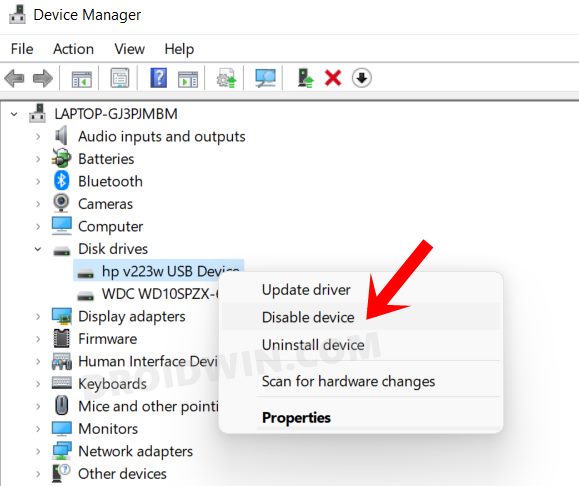Click the Audio speaker icon
This screenshot has width=579, height=486.
click(61, 136)
